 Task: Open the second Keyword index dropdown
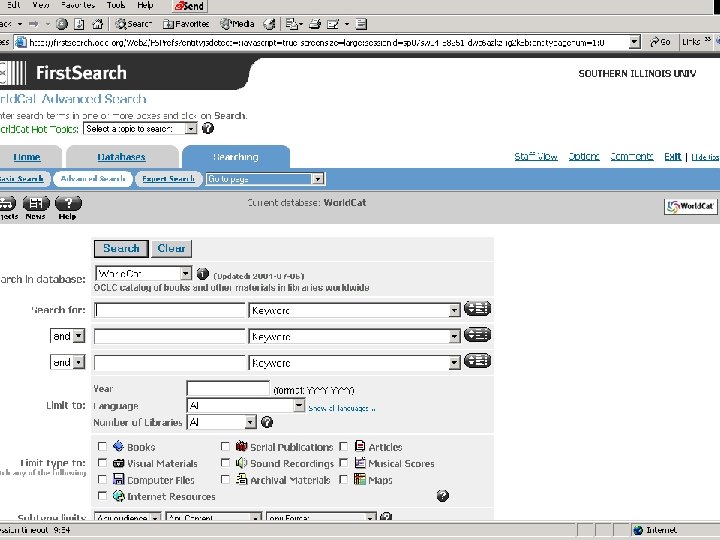[354, 337]
